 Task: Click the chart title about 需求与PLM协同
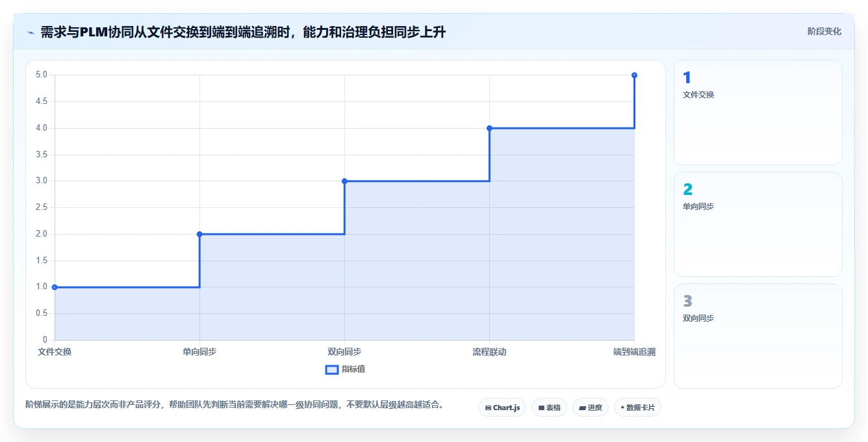coord(243,32)
